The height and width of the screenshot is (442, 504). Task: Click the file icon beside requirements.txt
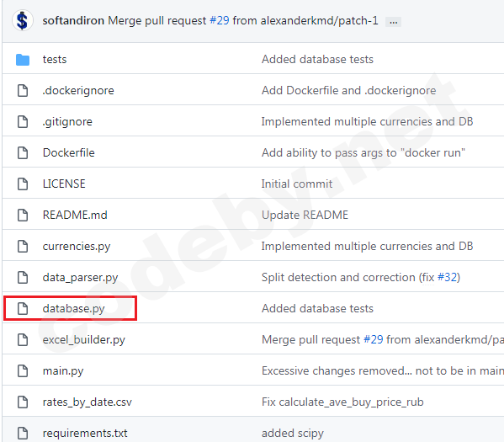[x=23, y=433]
